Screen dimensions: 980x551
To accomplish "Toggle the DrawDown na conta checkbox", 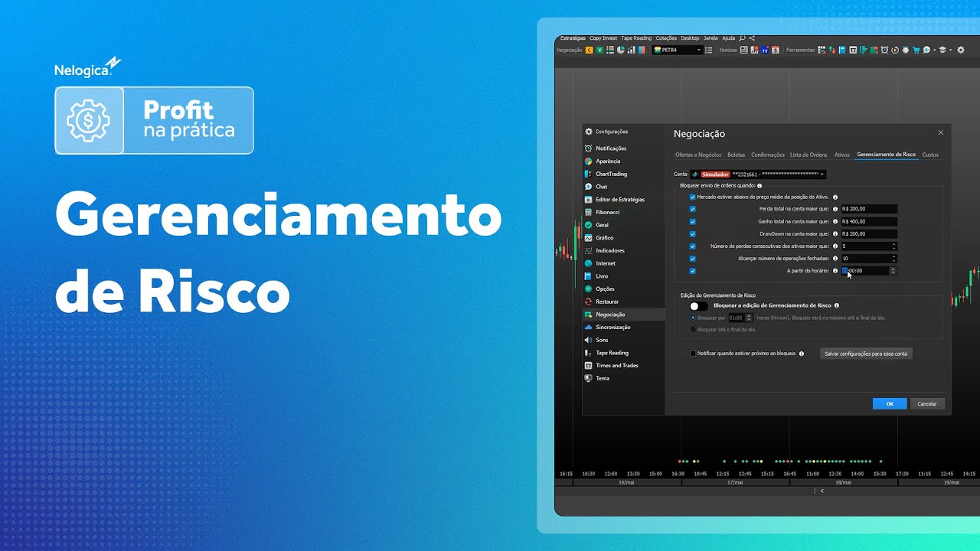I will (x=693, y=233).
